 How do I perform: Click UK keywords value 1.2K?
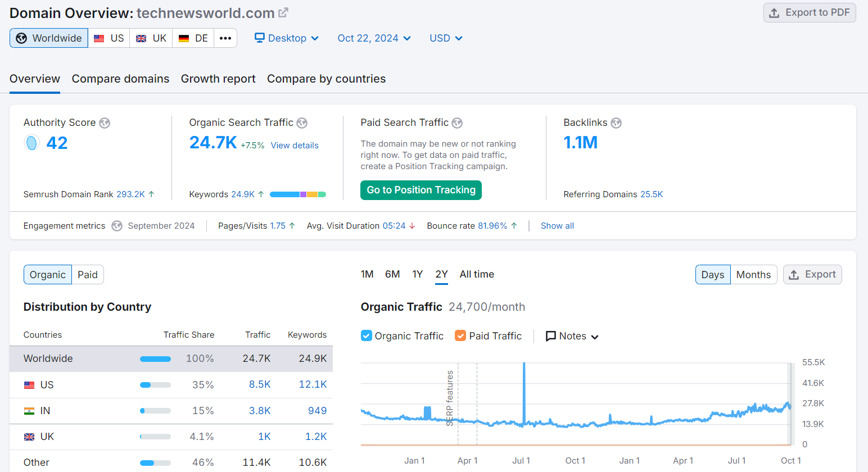[316, 437]
